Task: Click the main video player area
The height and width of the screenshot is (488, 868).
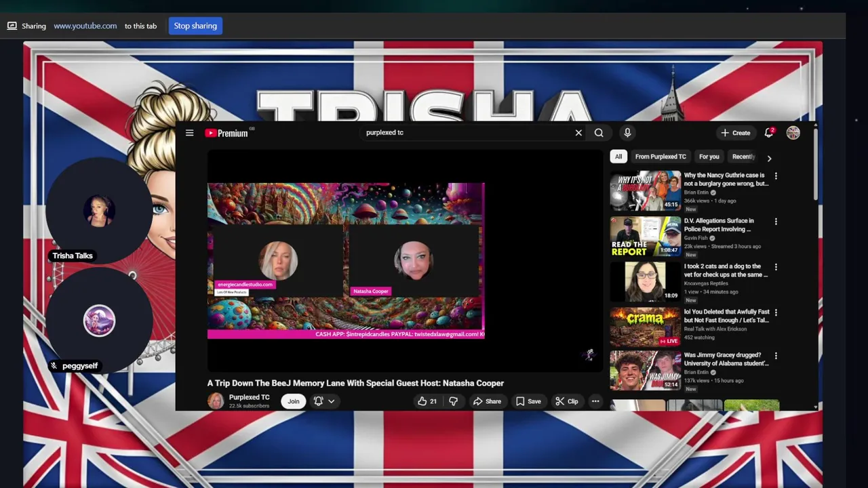Action: (405, 260)
